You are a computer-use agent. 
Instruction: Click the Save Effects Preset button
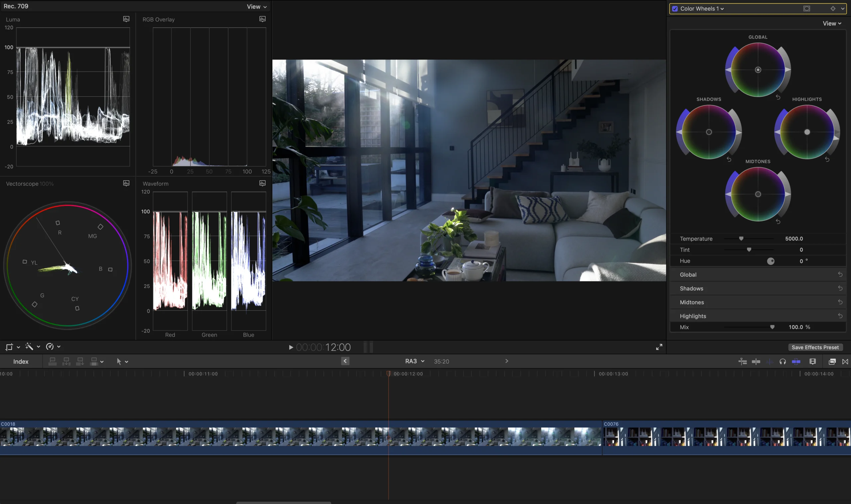point(815,347)
